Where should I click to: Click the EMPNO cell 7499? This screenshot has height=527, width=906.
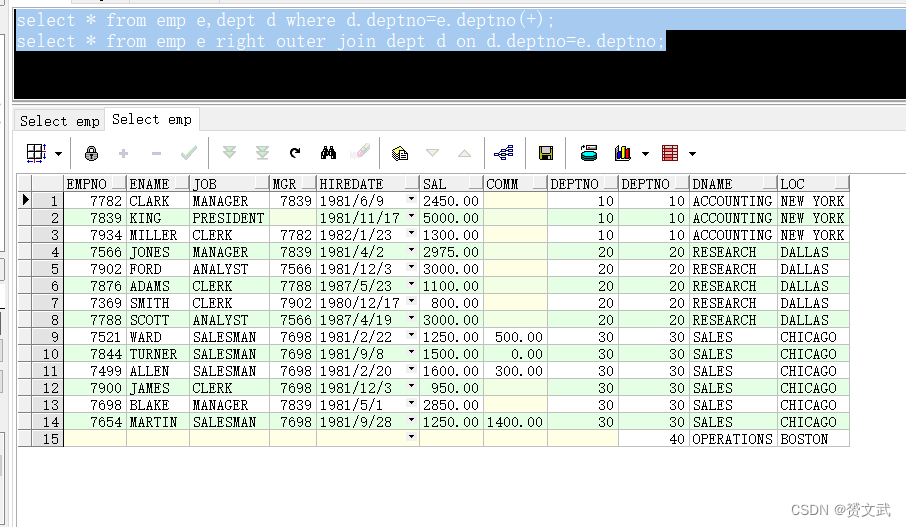[x=95, y=371]
